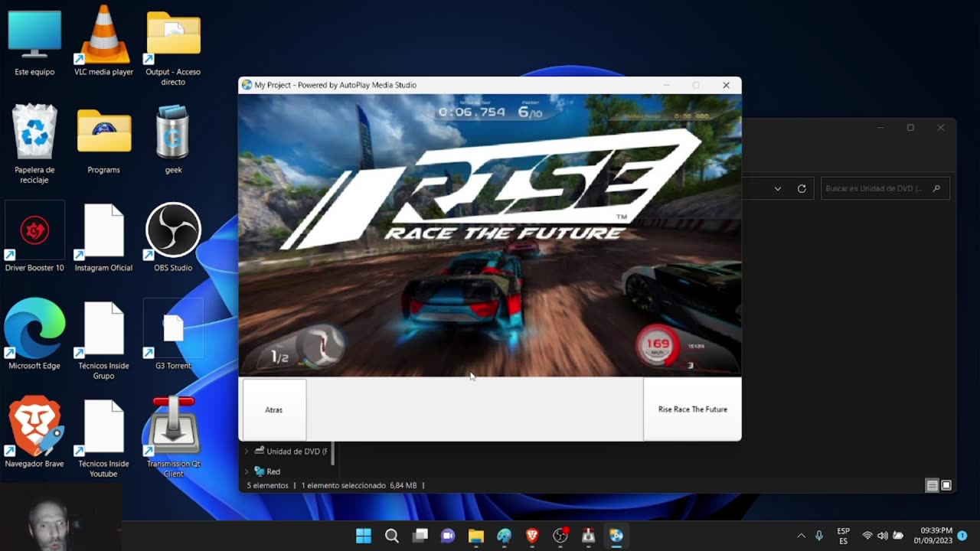This screenshot has width=980, height=551.
Task: Open Papelera de reciclaje icon
Action: point(34,145)
